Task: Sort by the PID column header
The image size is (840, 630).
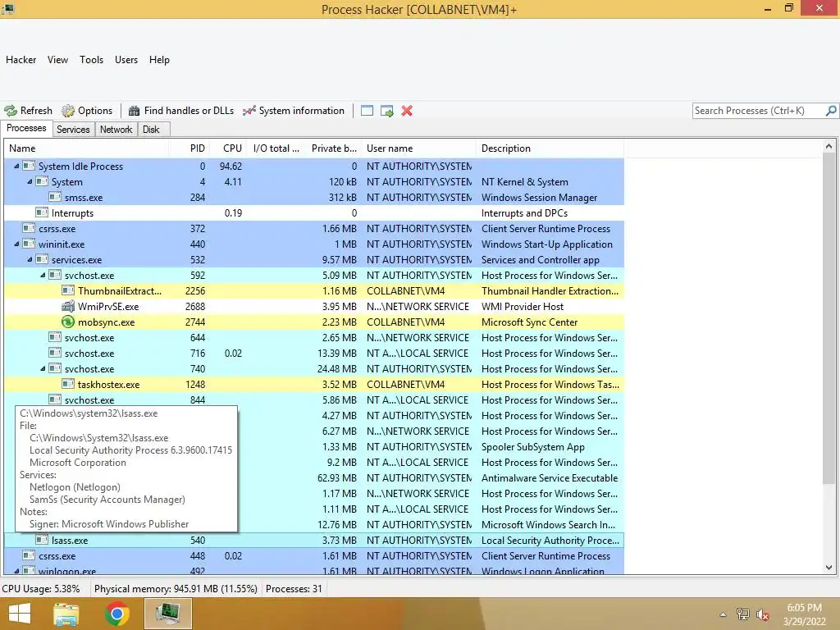Action: (x=189, y=148)
